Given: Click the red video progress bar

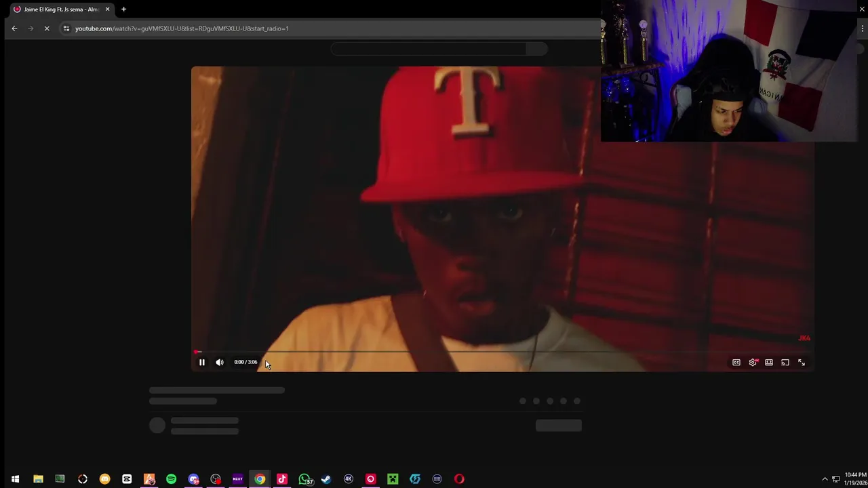Looking at the screenshot, I should 502,352.
